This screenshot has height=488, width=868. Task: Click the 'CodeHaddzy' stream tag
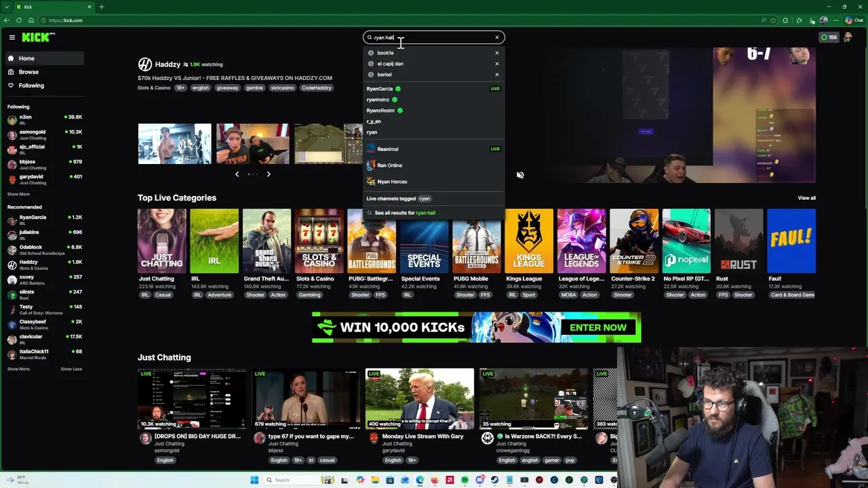pos(317,88)
